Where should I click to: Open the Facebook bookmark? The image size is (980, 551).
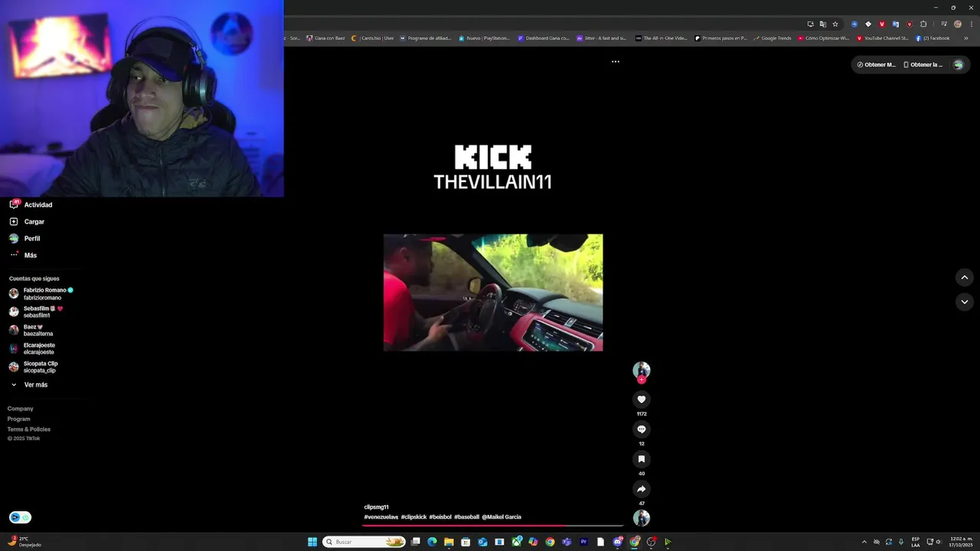[x=933, y=38]
